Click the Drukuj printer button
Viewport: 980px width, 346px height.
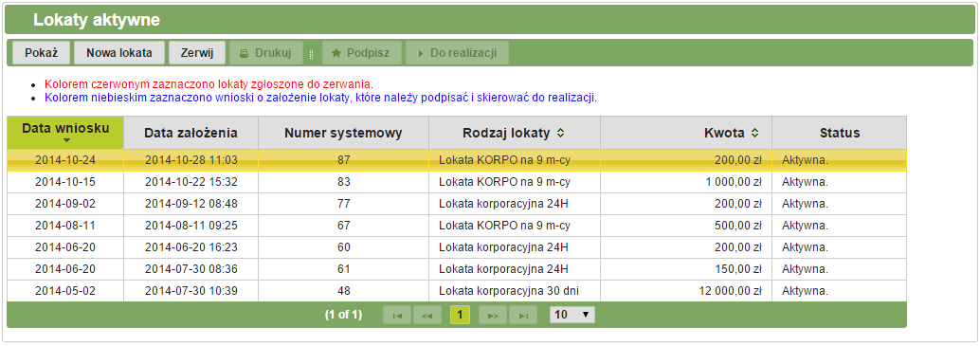click(266, 53)
